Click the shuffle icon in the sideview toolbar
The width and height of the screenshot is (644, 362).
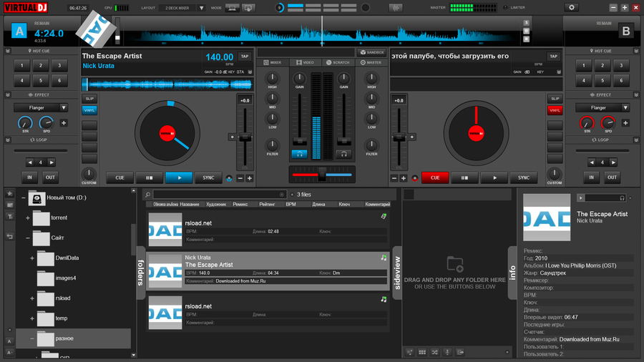click(435, 352)
